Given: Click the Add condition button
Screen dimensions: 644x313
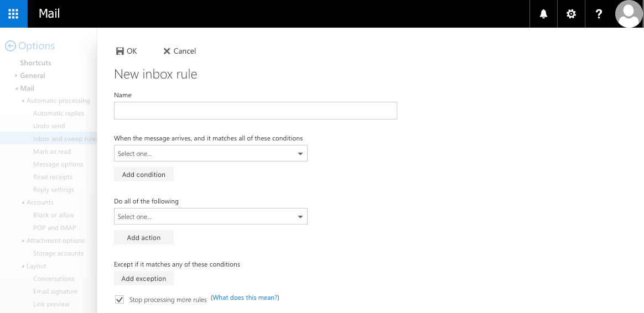Looking at the screenshot, I should pyautogui.click(x=144, y=175).
